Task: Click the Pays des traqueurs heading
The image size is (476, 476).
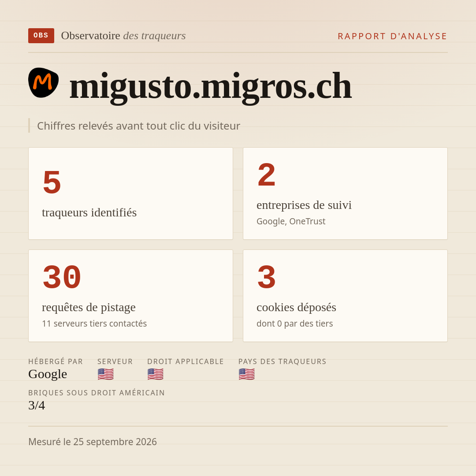Action: click(x=283, y=361)
